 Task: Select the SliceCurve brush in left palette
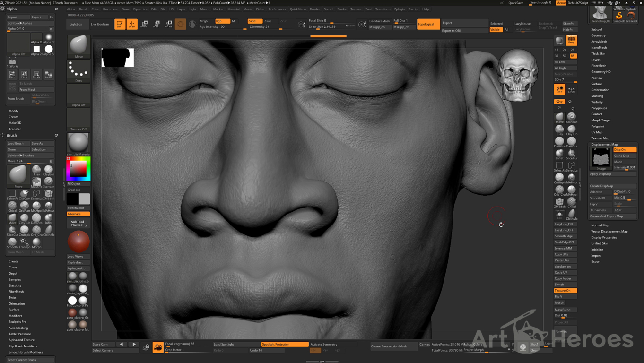point(12,231)
